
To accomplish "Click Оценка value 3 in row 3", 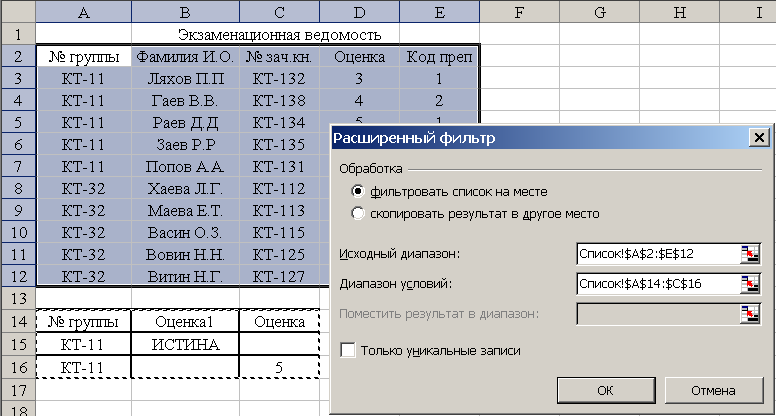I will click(x=360, y=79).
